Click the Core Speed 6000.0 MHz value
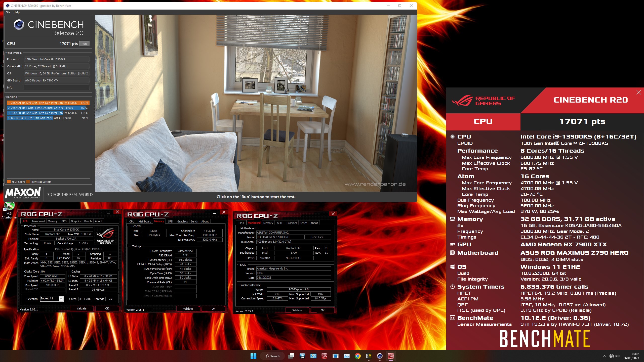 pos(52,276)
